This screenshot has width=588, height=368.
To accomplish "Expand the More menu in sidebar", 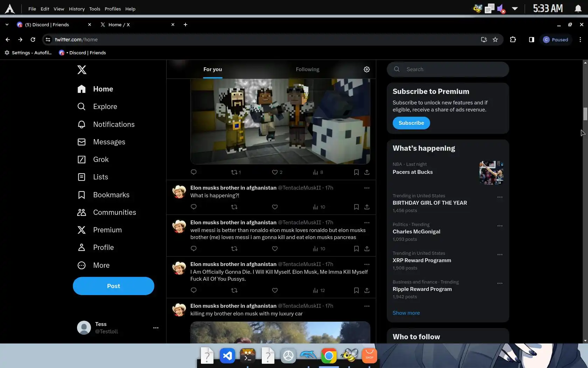I will [x=93, y=265].
